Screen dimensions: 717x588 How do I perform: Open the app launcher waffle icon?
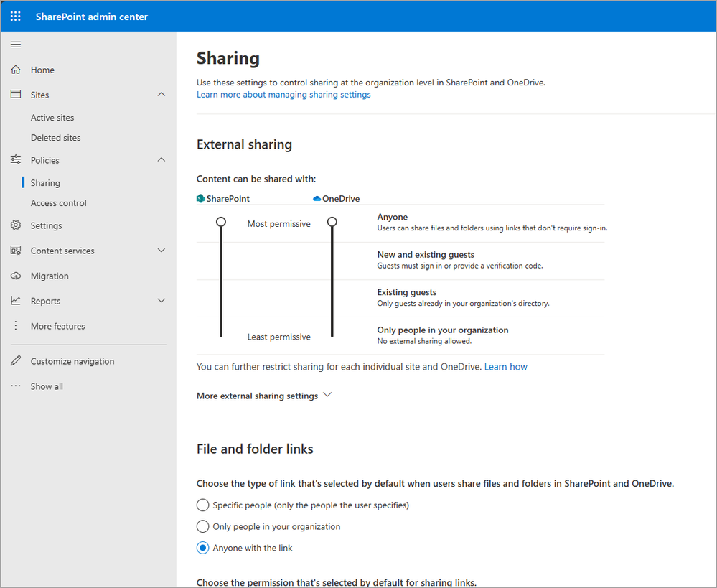[x=16, y=17]
